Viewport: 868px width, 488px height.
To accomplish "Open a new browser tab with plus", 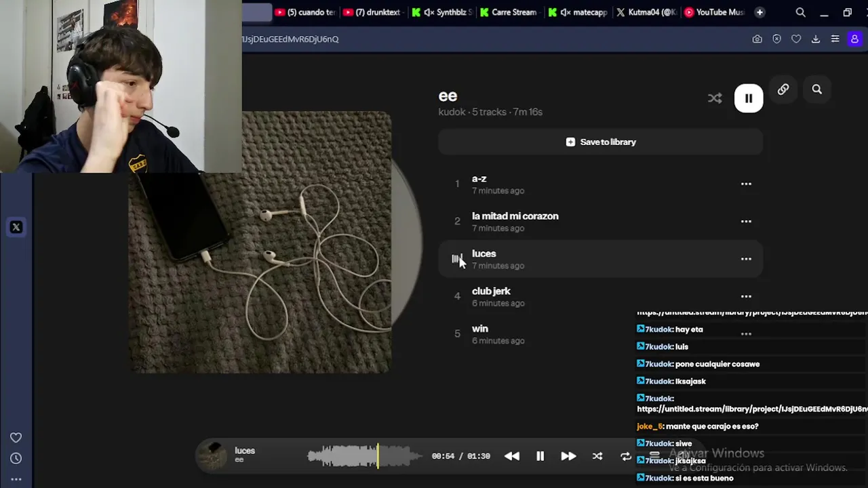I will [x=759, y=12].
